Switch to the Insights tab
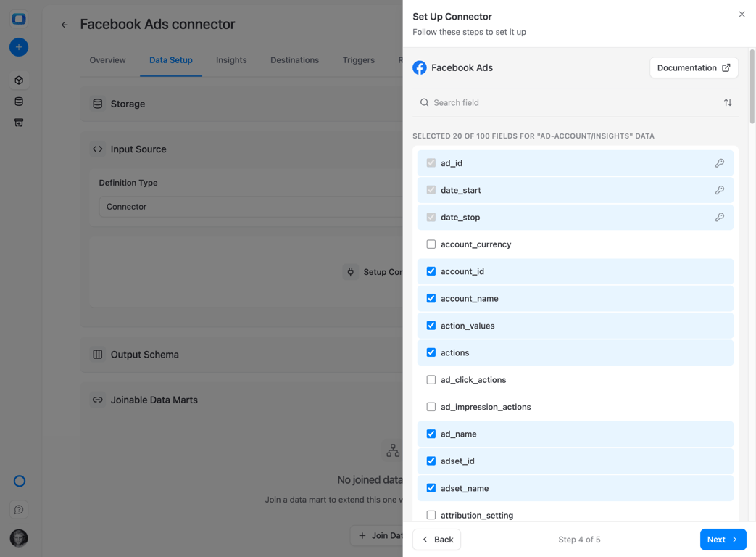 point(231,60)
